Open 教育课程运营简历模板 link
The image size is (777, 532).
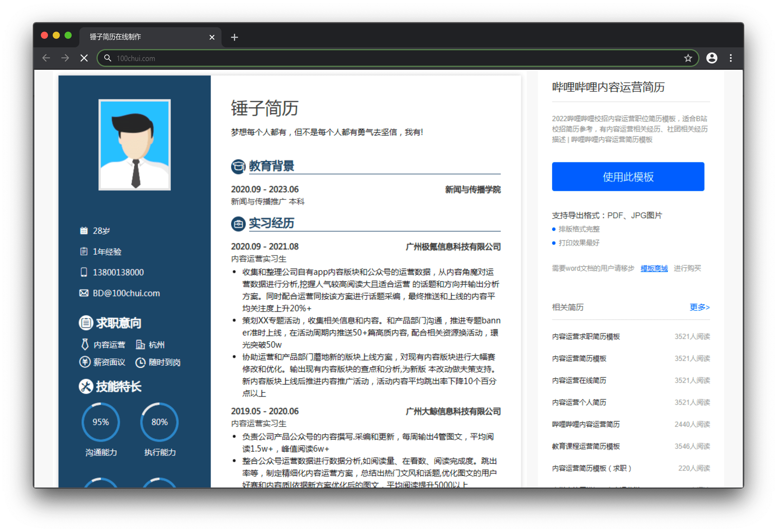(586, 446)
